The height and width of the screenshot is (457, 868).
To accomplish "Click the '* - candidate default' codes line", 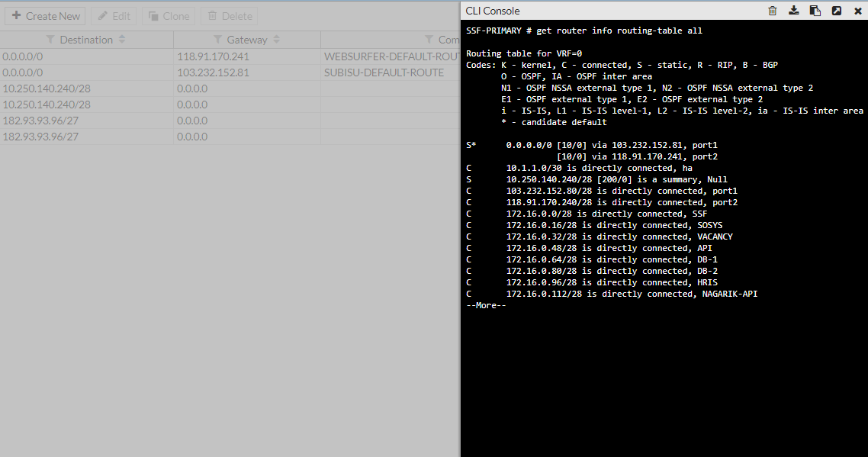I will pyautogui.click(x=554, y=122).
